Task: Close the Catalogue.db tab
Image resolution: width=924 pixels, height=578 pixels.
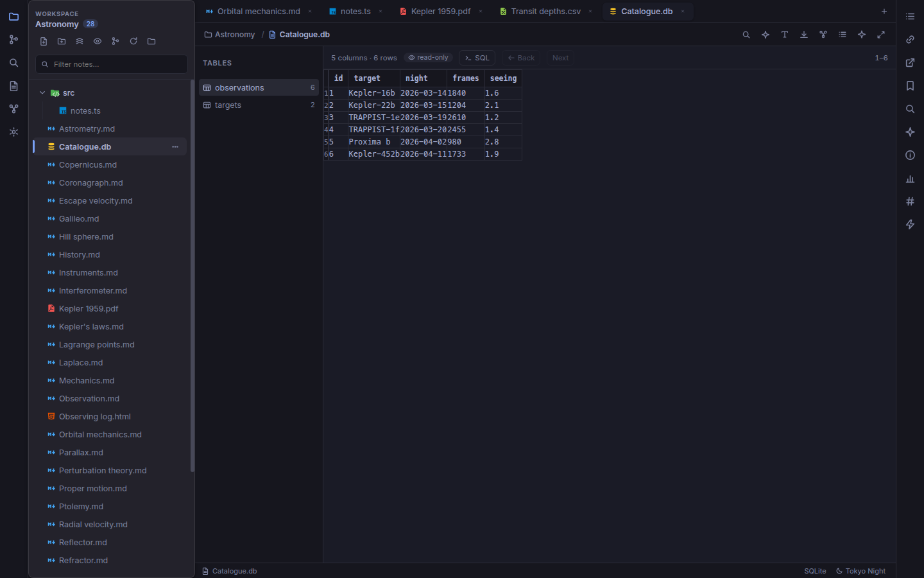Action: pyautogui.click(x=683, y=12)
